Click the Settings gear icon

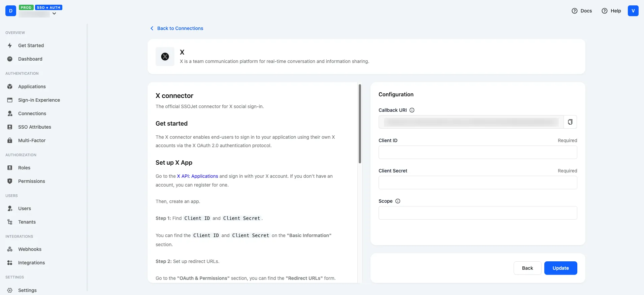click(x=10, y=290)
